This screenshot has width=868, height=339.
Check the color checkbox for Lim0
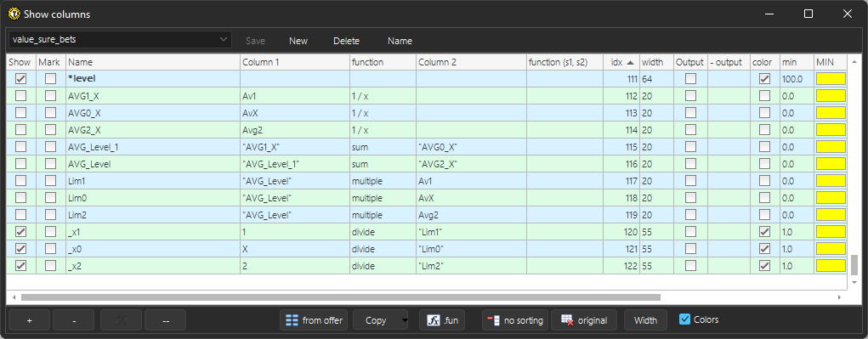point(765,198)
